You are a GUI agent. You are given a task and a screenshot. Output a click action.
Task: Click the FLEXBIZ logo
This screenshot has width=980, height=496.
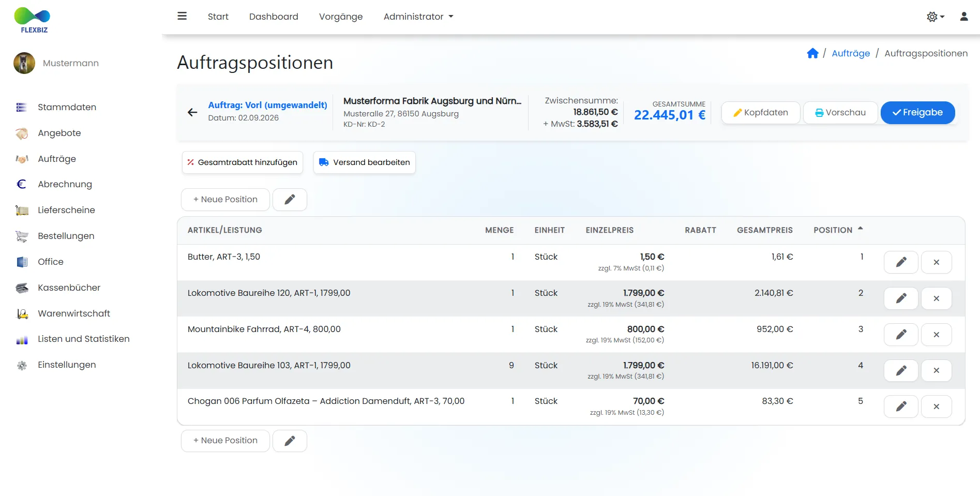point(33,21)
